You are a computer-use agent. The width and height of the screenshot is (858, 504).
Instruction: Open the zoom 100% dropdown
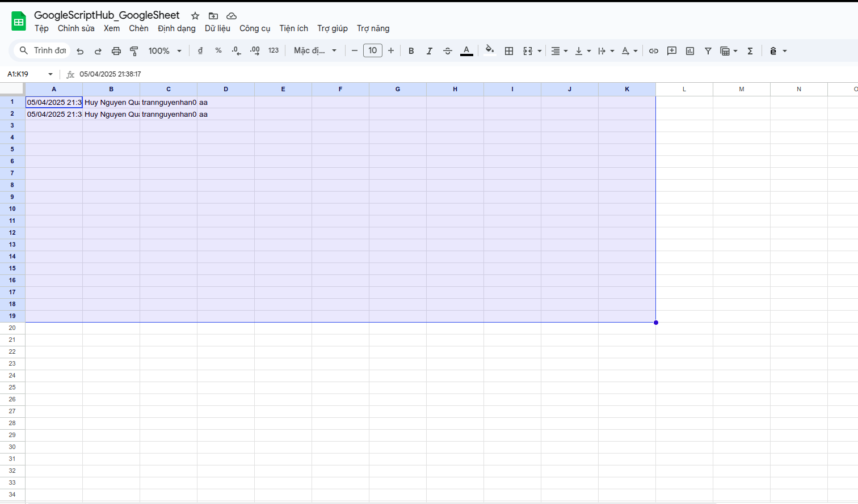(165, 51)
